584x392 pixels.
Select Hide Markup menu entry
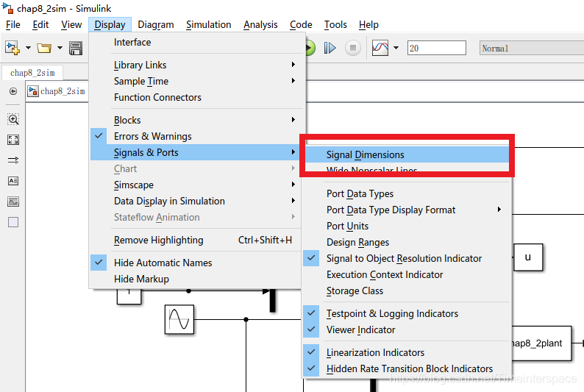pos(197,279)
